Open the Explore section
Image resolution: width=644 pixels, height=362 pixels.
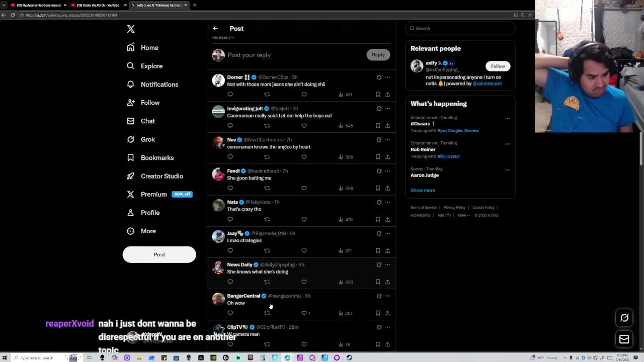145,66
